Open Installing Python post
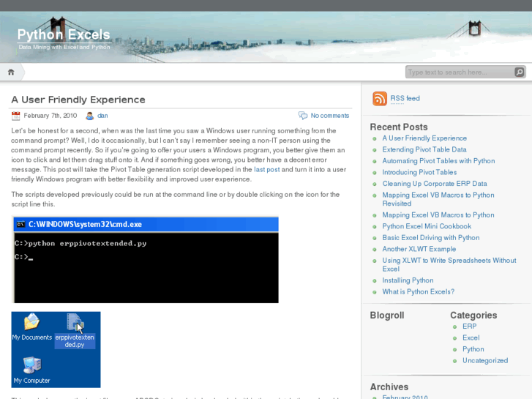The image size is (532, 399). [408, 280]
